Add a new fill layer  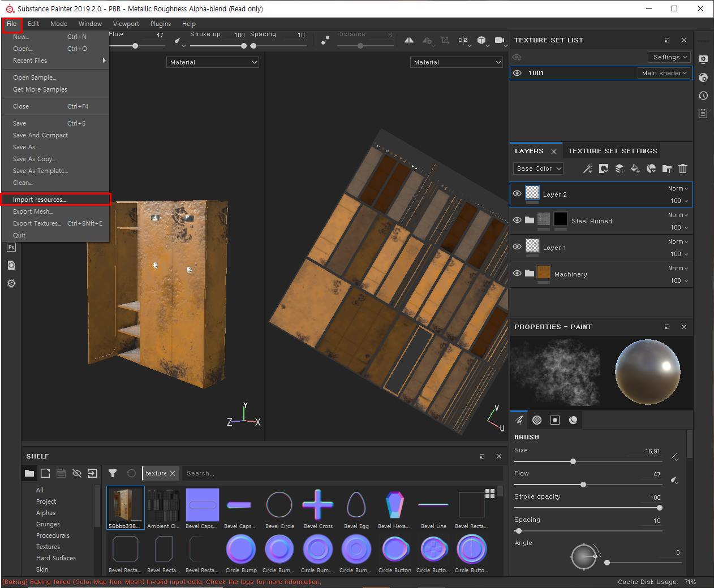point(635,168)
